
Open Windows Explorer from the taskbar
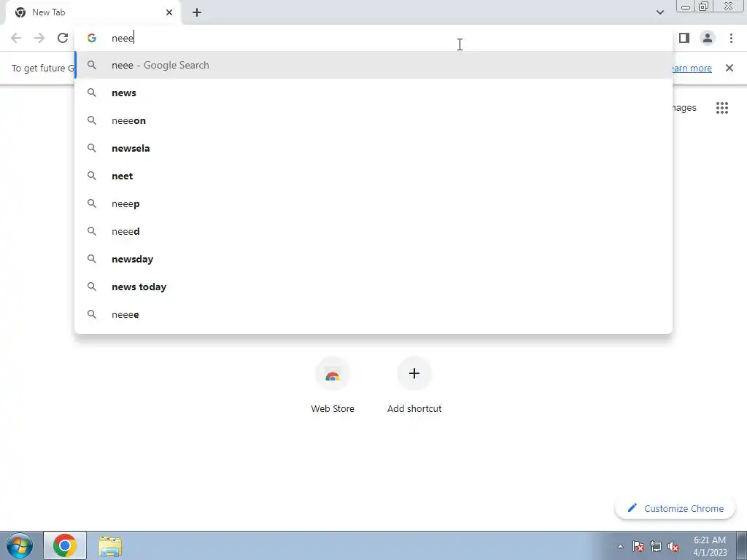point(110,546)
